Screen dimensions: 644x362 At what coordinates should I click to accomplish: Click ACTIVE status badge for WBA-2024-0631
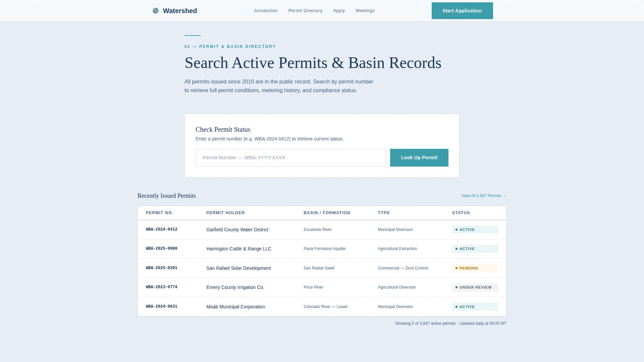click(475, 307)
